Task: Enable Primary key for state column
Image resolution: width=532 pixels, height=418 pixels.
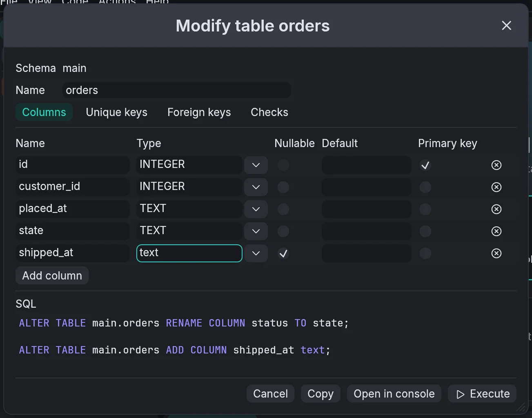Action: point(425,231)
